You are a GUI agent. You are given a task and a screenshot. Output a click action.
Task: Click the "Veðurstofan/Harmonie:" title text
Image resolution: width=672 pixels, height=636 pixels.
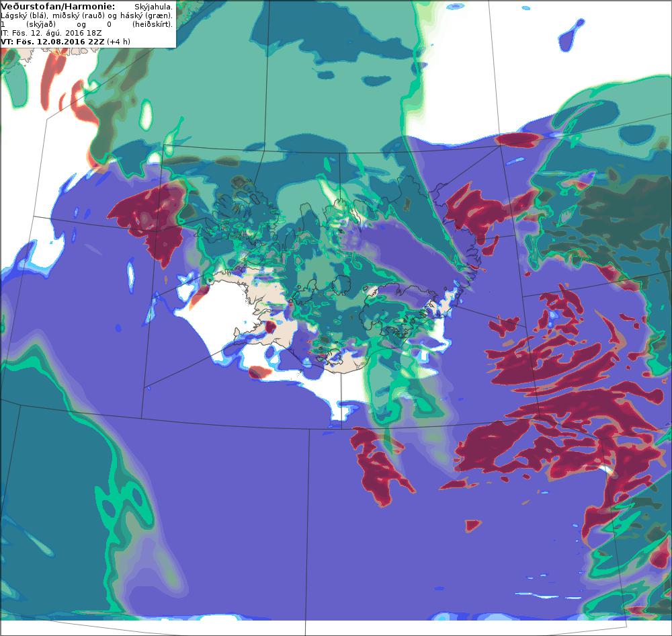coord(58,7)
